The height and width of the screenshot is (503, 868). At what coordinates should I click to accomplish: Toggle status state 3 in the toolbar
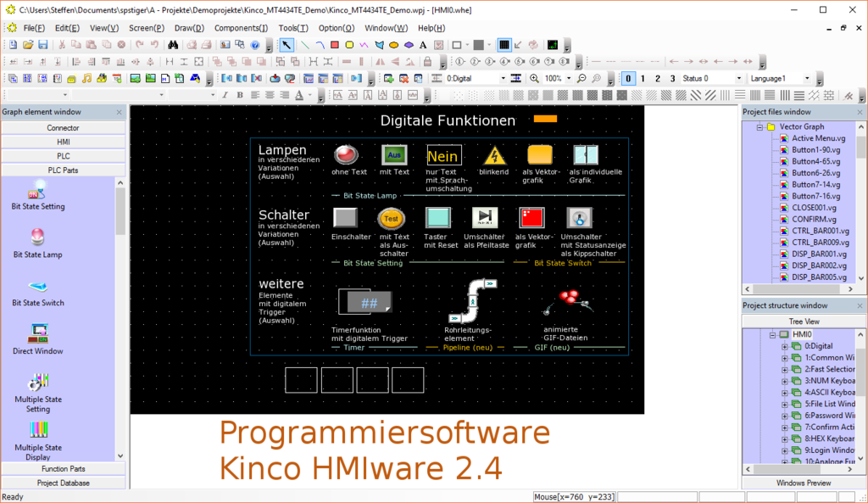(673, 78)
